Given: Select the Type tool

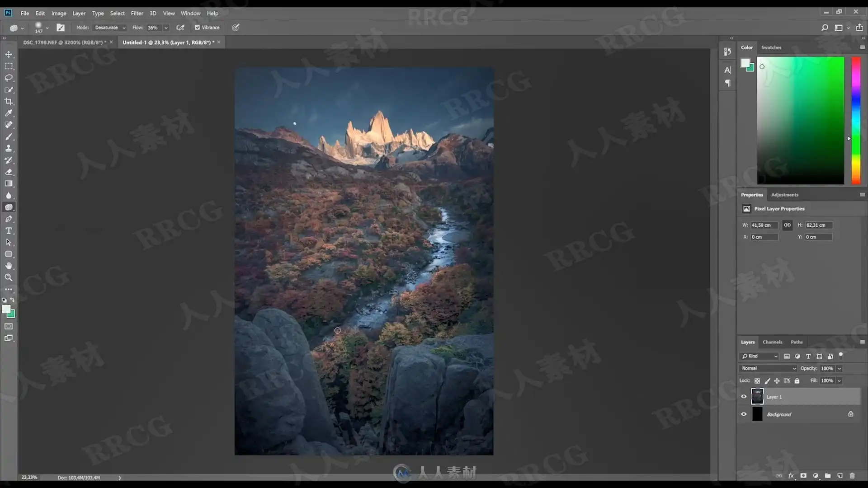Looking at the screenshot, I should click(9, 230).
